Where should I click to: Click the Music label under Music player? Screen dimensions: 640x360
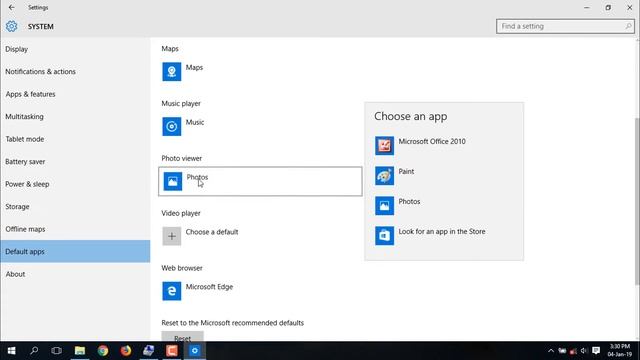195,122
